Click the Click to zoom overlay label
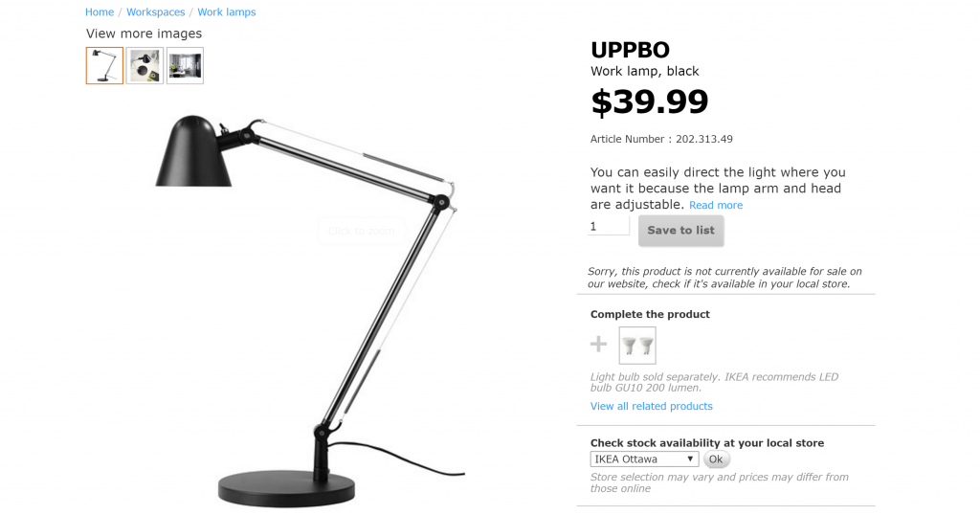This screenshot has height=515, width=980. [x=361, y=232]
